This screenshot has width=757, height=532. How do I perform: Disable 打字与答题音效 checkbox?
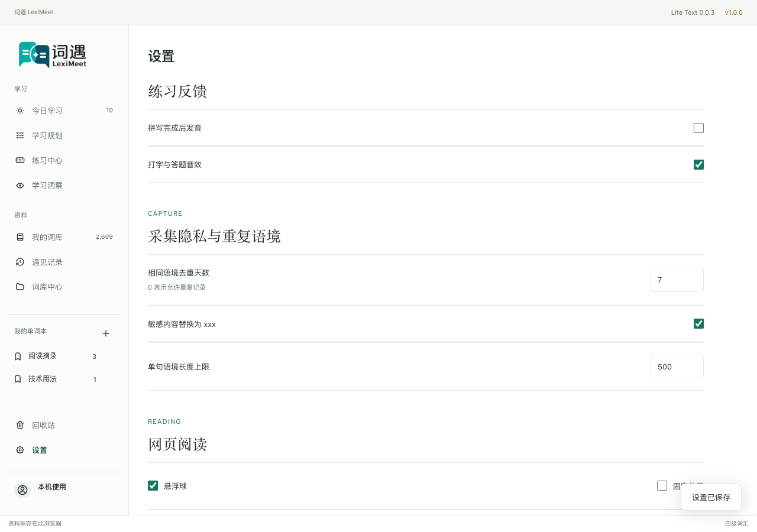pyautogui.click(x=698, y=164)
